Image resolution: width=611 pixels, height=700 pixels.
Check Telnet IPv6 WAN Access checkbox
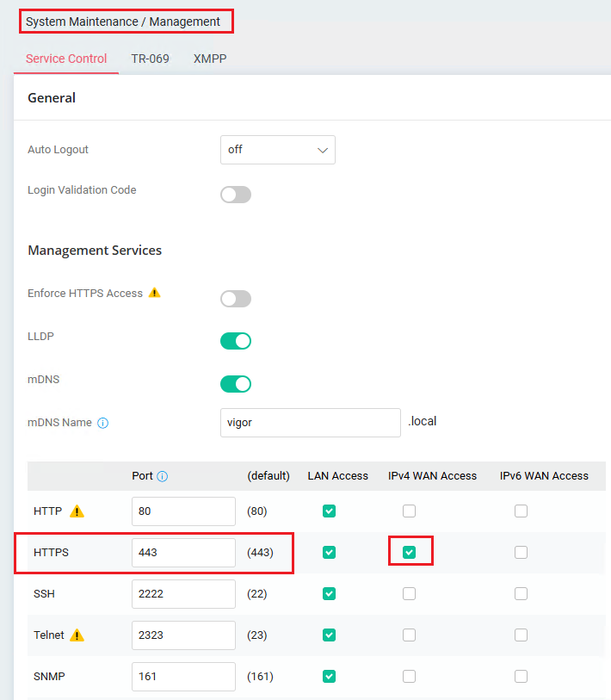click(x=521, y=635)
